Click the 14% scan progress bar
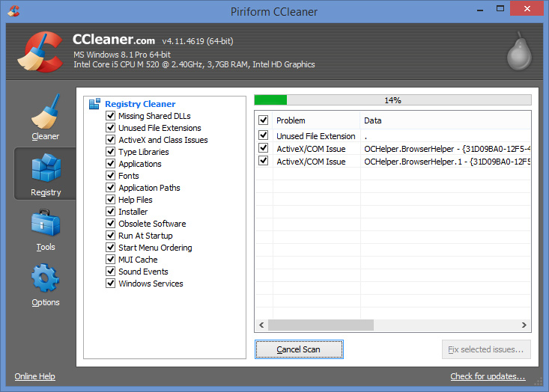This screenshot has height=392, width=549. coord(393,100)
